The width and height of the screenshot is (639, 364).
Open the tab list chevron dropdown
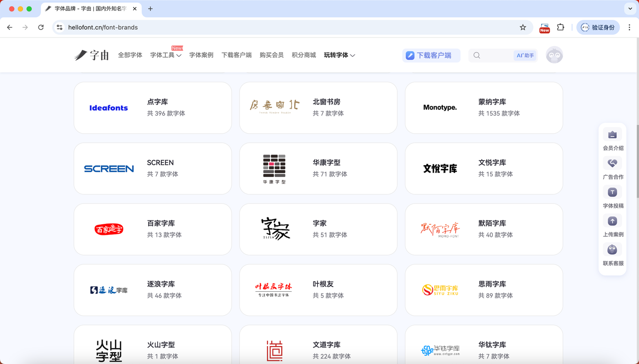630,8
